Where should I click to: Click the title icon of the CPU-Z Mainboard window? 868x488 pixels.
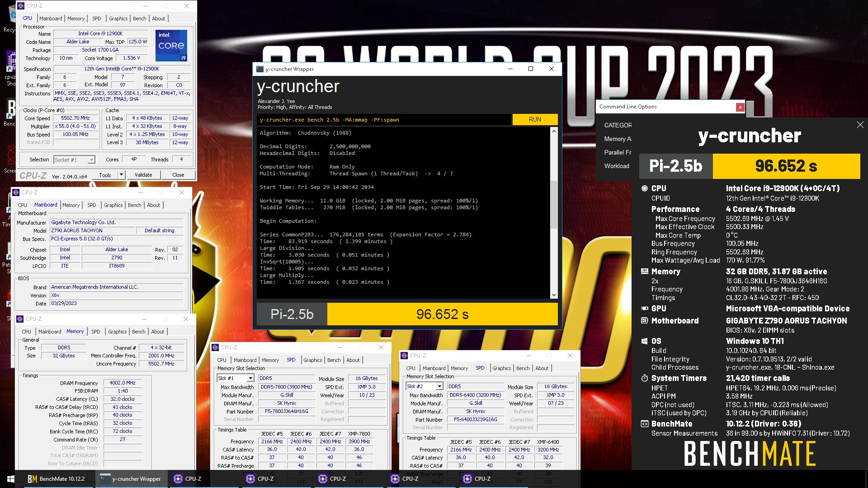coord(16,192)
